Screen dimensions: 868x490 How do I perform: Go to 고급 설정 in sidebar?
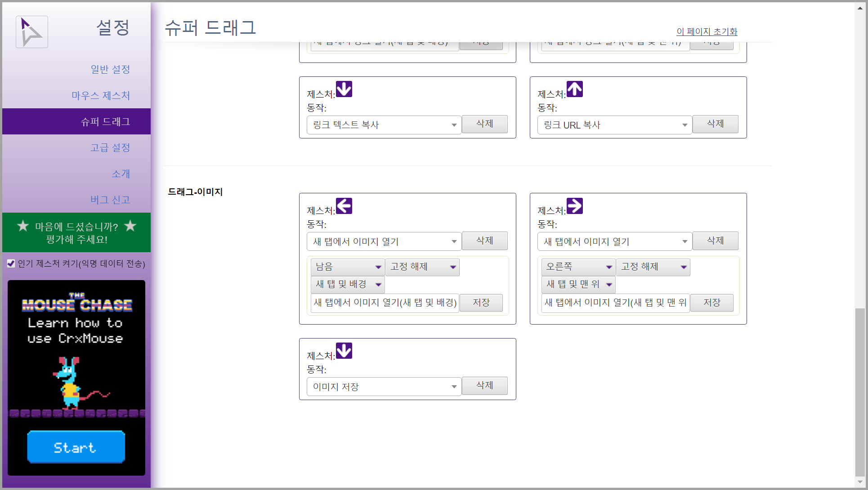[x=110, y=147]
